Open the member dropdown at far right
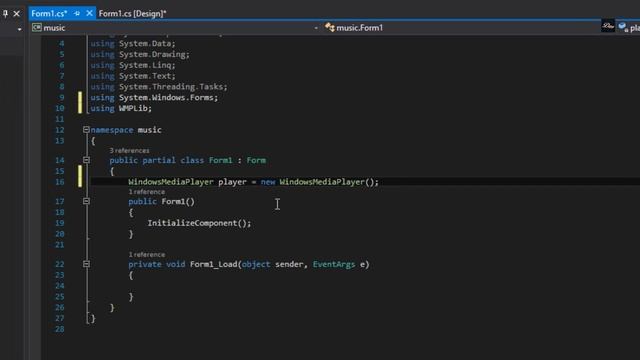Screen dimensions: 640x360 click(629, 28)
